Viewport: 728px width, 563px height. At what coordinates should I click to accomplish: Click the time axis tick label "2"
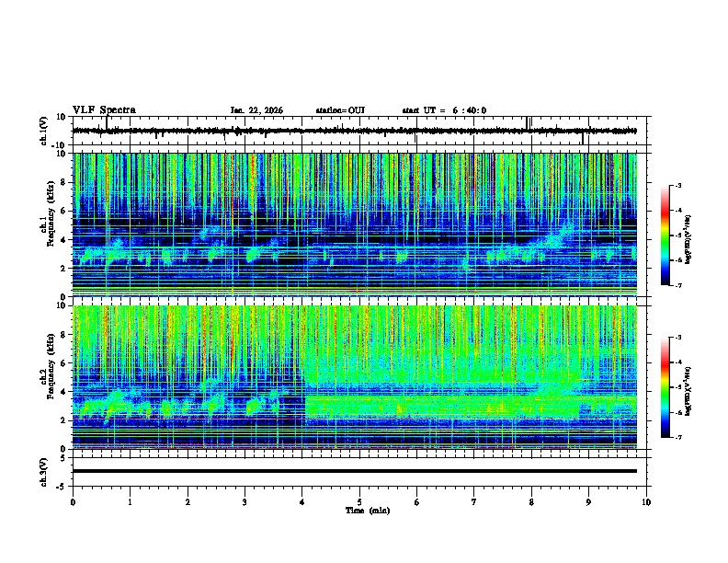click(x=188, y=502)
